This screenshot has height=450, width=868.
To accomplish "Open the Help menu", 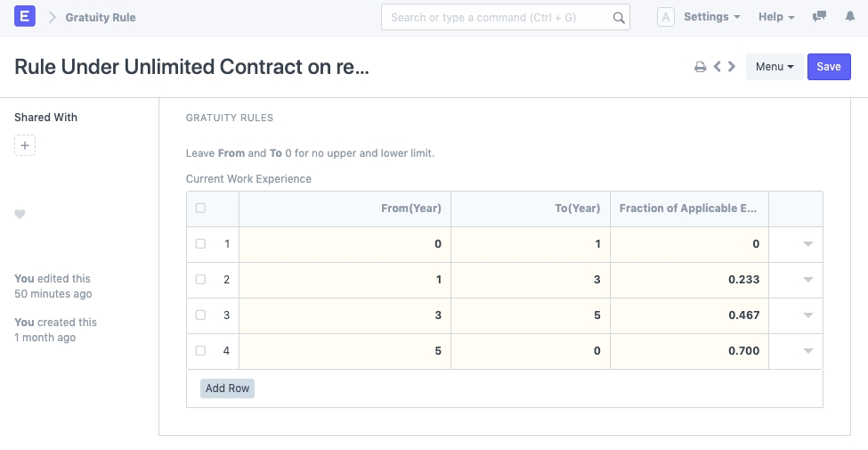I will pyautogui.click(x=775, y=17).
